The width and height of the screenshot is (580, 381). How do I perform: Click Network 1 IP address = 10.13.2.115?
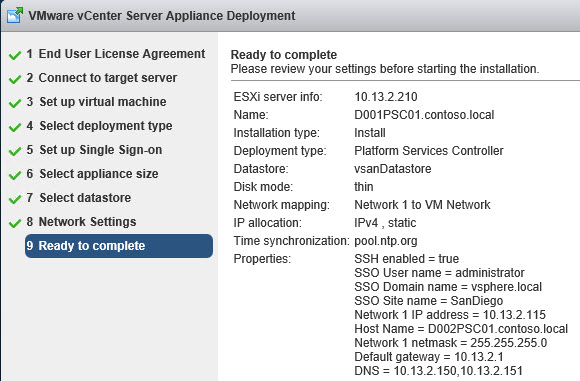click(450, 315)
